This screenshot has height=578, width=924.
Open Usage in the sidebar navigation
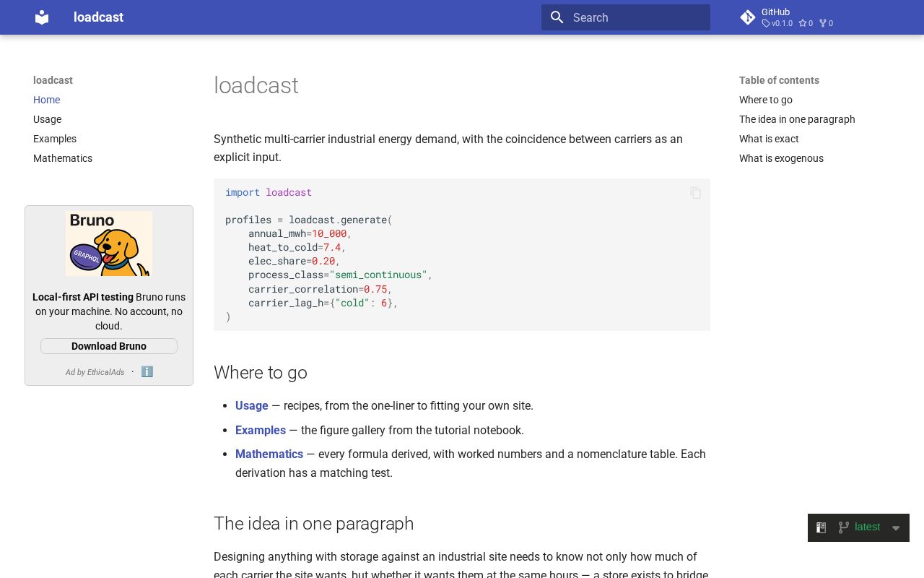(x=47, y=119)
